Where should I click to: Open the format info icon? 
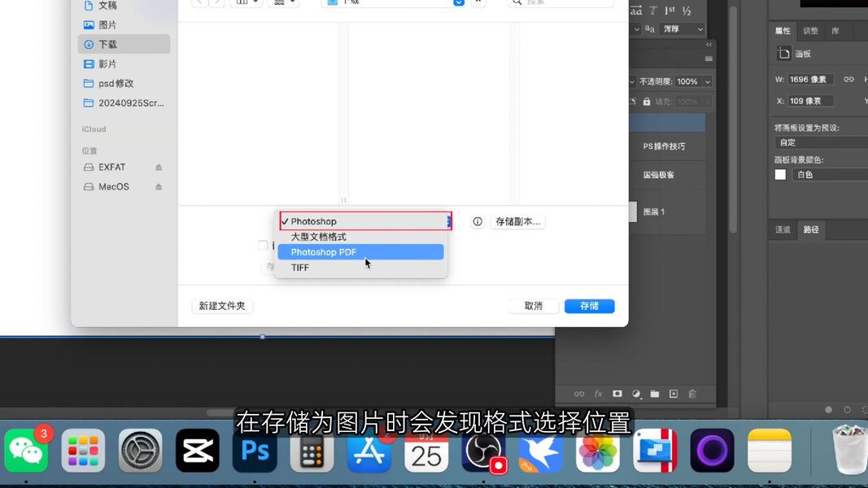[478, 221]
